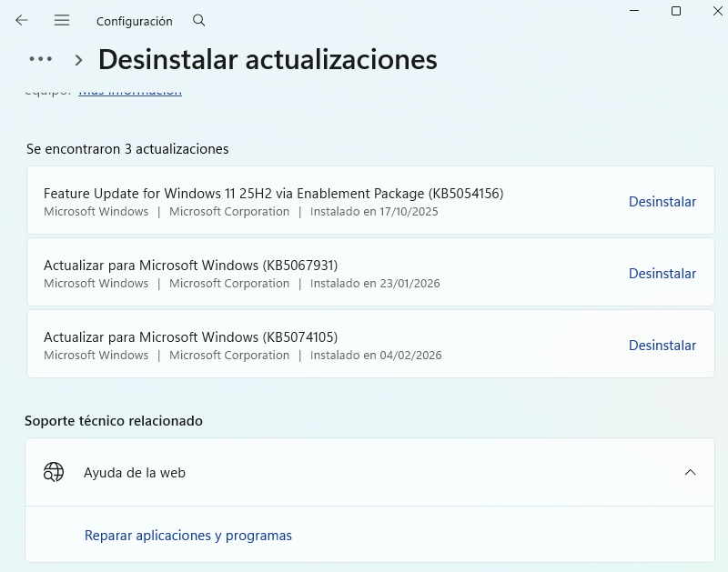Open the Más información link
The width and height of the screenshot is (728, 572).
[x=130, y=90]
